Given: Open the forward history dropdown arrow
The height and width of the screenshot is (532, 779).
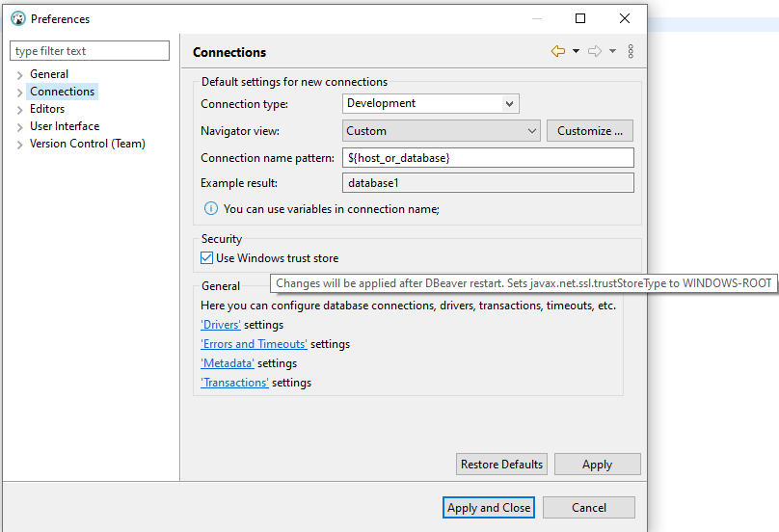Looking at the screenshot, I should click(x=612, y=51).
